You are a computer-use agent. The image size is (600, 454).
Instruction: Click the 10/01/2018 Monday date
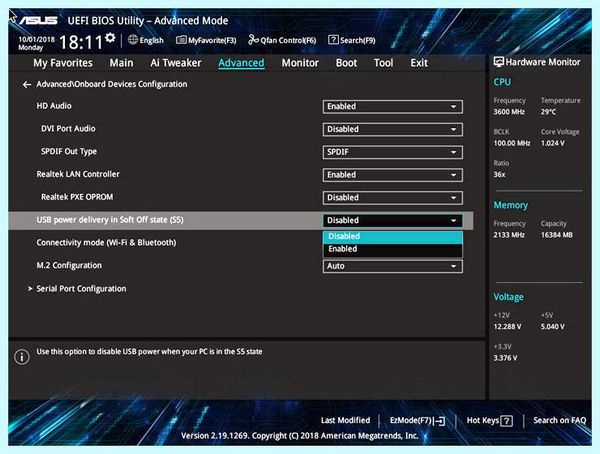36,43
